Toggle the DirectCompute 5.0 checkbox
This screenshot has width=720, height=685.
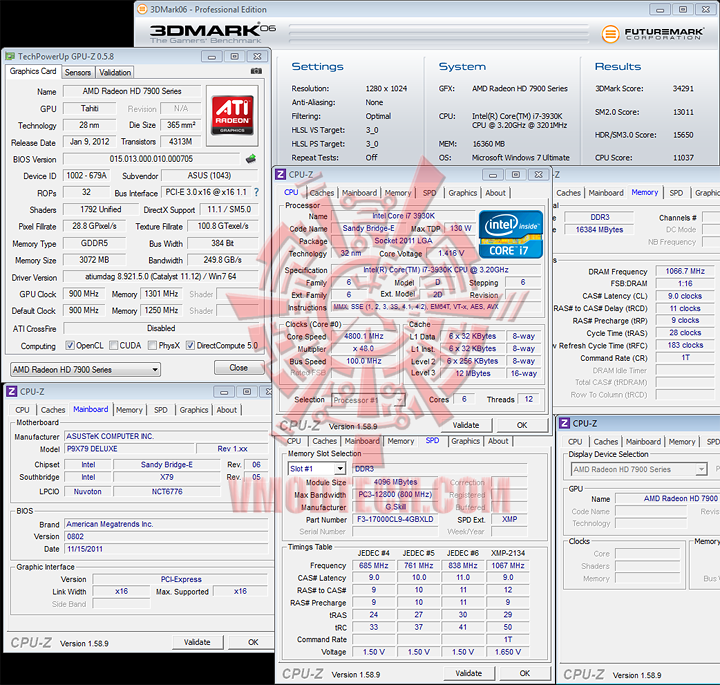point(190,345)
